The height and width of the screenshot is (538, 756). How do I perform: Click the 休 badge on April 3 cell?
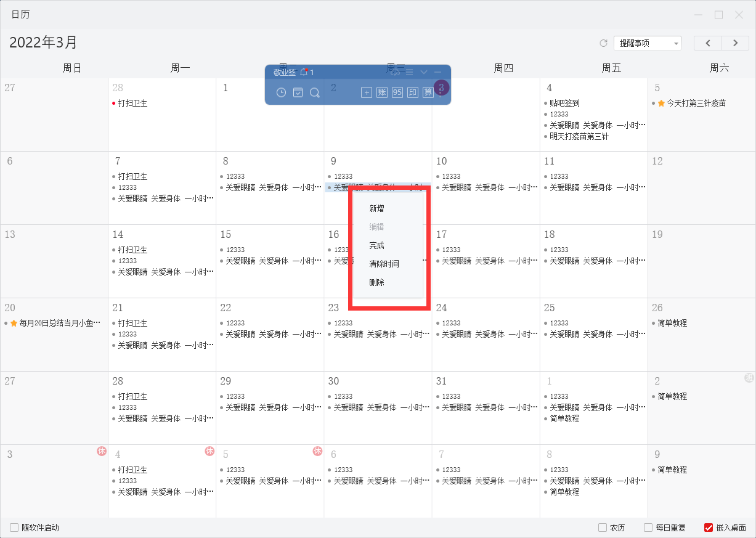click(x=102, y=451)
